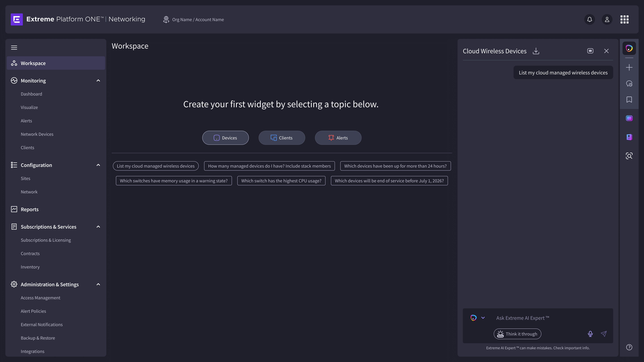
Task: Open Access Management
Action: pos(40,298)
